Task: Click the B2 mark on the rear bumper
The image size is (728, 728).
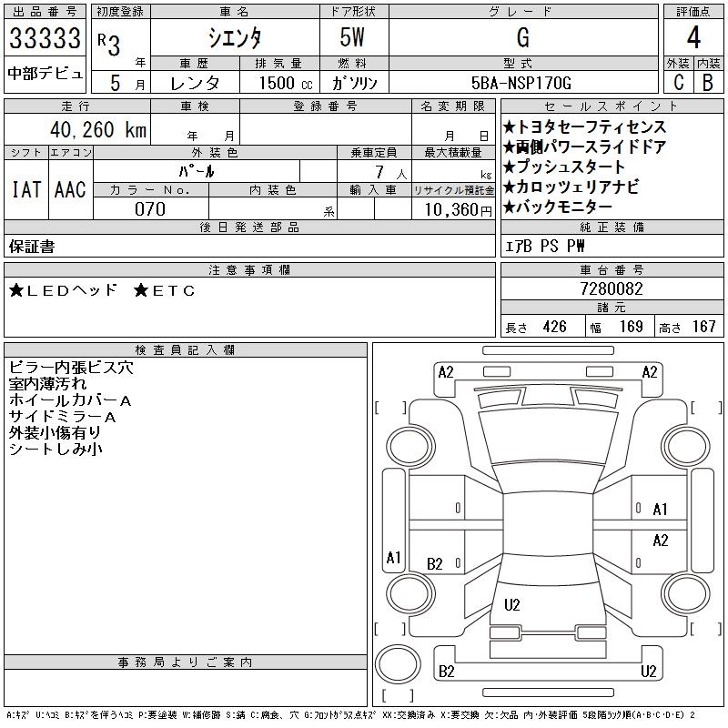Action: pos(446,672)
